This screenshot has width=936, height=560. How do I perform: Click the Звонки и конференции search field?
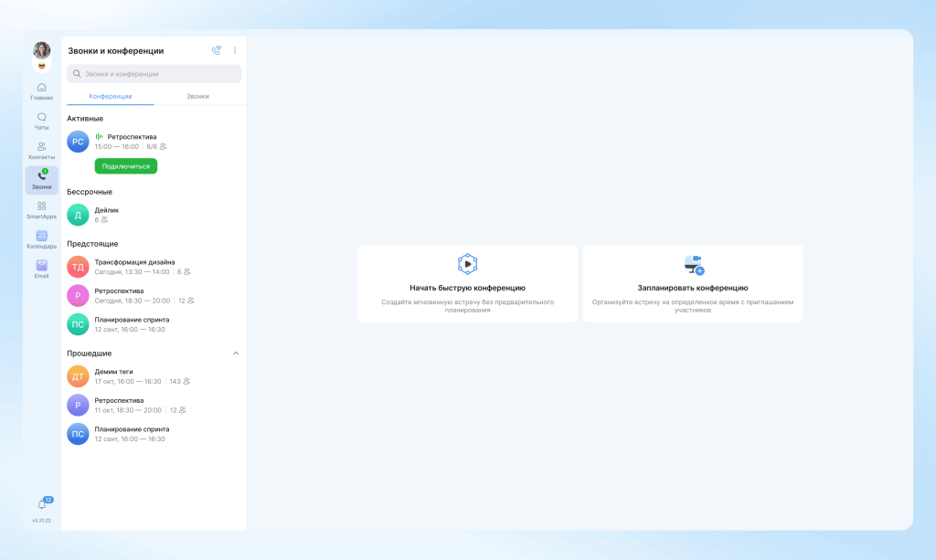[154, 74]
